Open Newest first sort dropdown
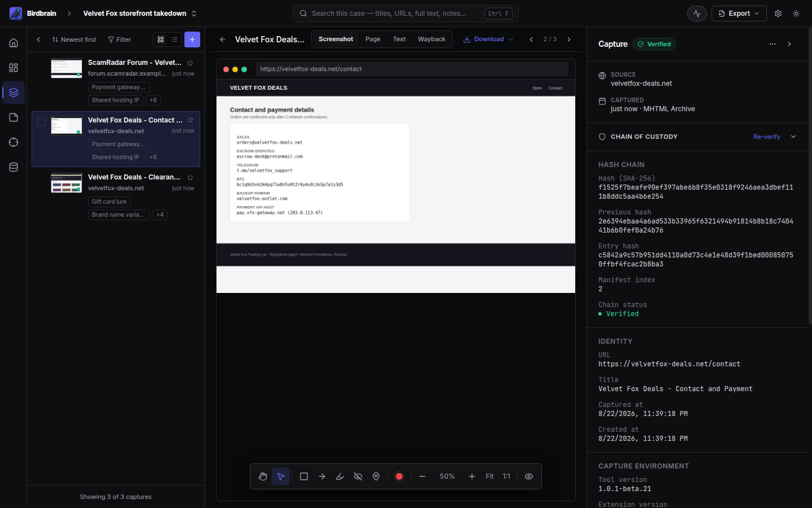The height and width of the screenshot is (508, 812). (74, 40)
